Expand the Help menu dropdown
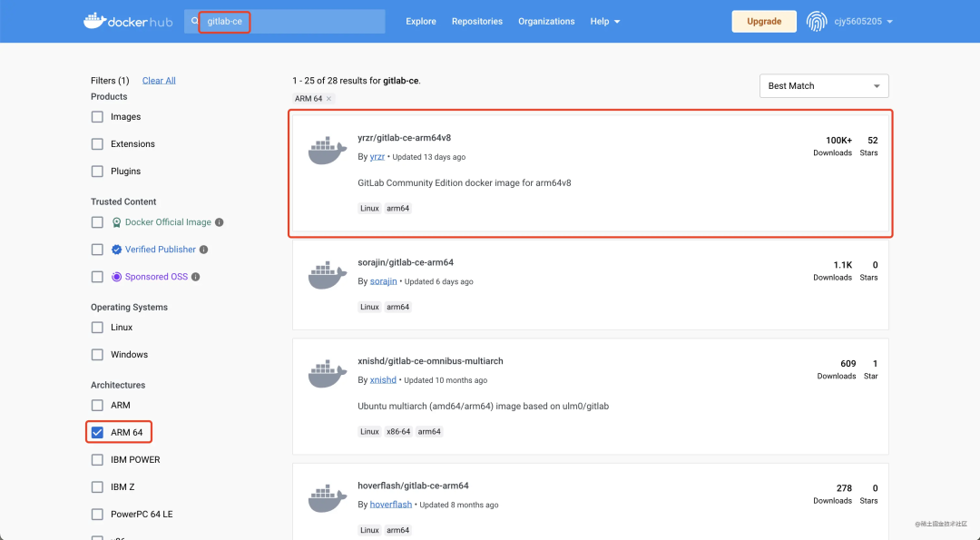Viewport: 980px width, 540px height. [605, 21]
